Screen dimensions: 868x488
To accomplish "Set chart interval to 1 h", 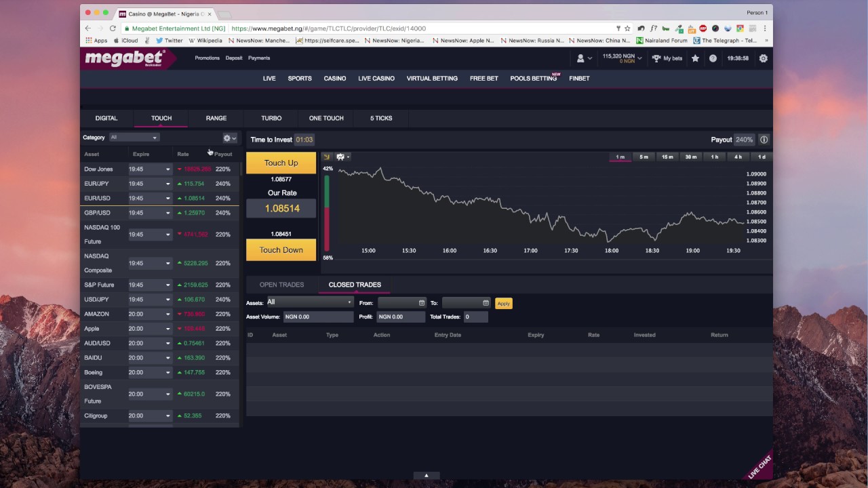I will tap(714, 157).
